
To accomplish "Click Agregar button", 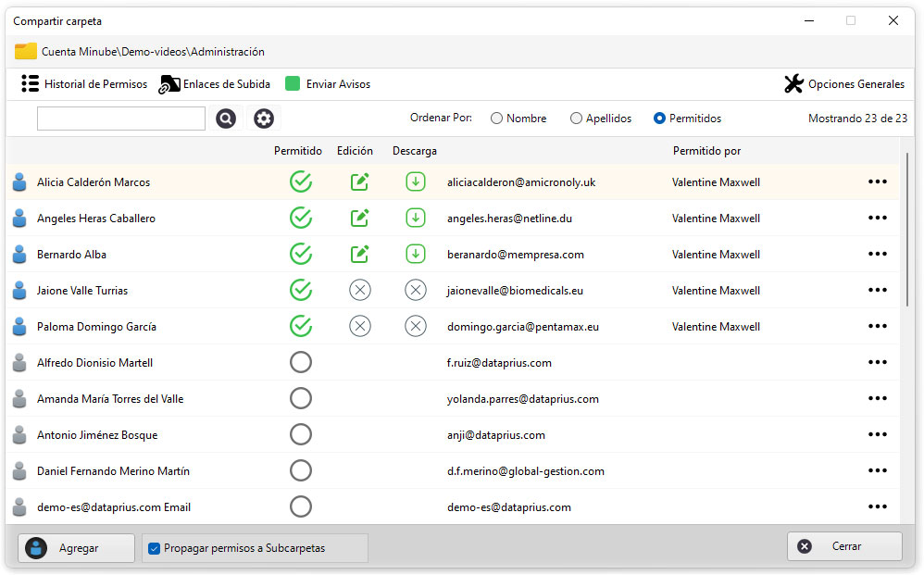I will [x=76, y=548].
